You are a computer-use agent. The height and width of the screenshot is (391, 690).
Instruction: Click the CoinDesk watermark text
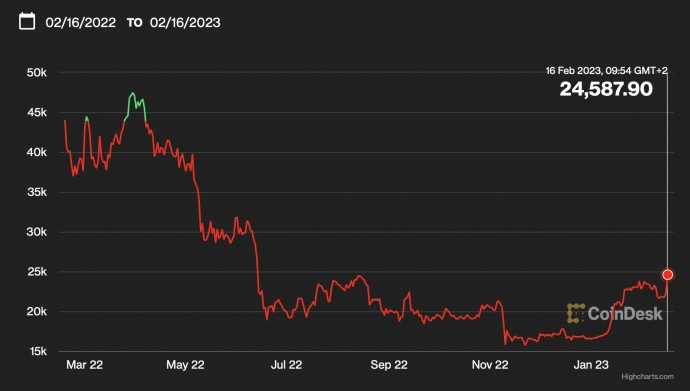point(625,314)
